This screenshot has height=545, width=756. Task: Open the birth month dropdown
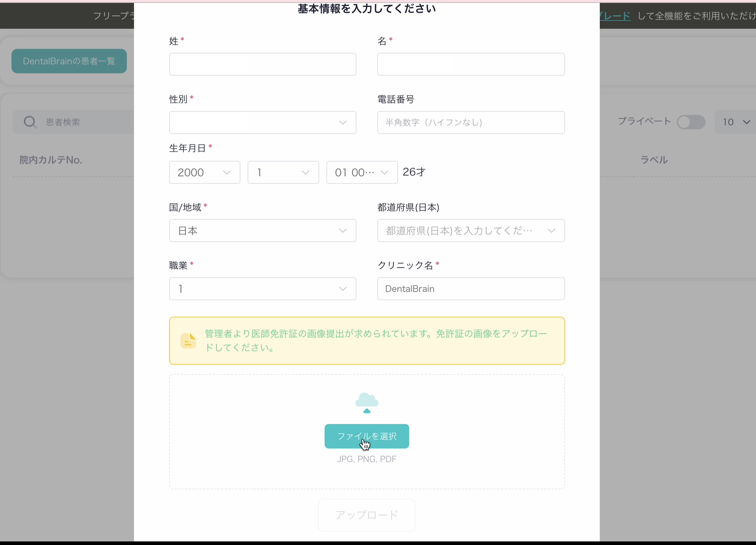point(283,172)
